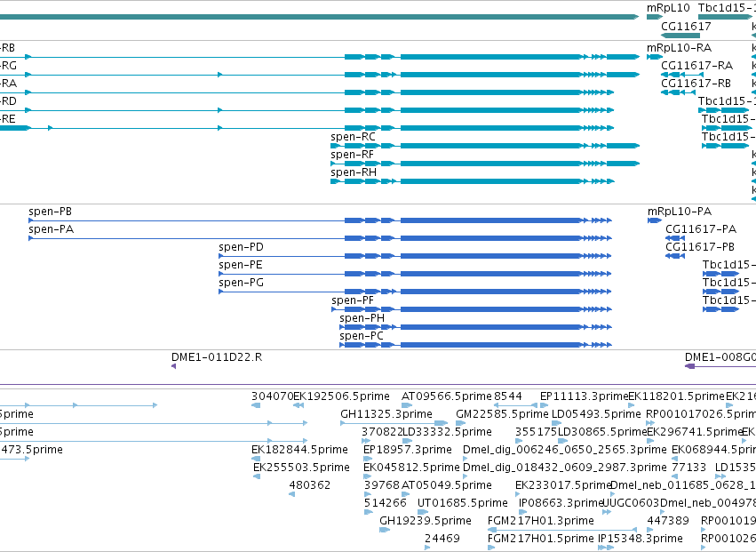This screenshot has height=552, width=756.
Task: Select the spen-PA protein label
Action: pyautogui.click(x=52, y=229)
